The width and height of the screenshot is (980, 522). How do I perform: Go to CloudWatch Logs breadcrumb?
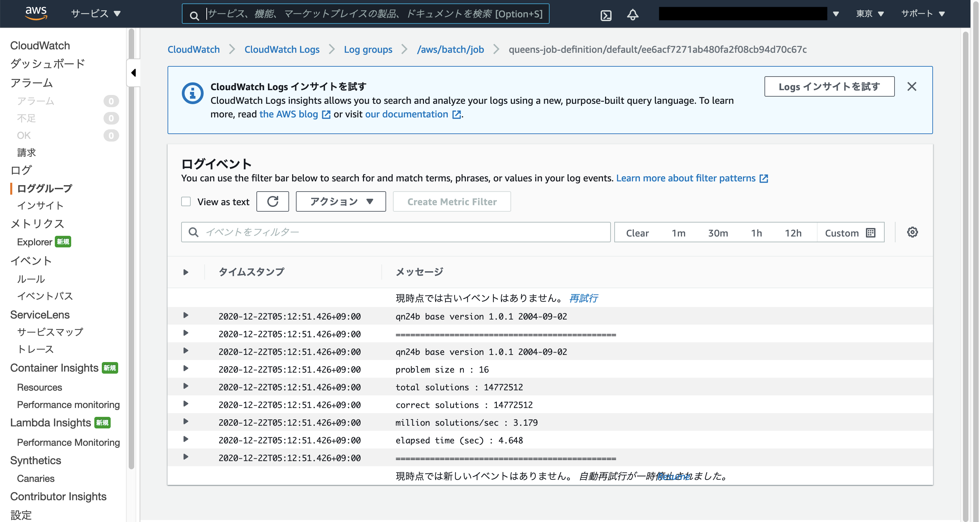(282, 49)
